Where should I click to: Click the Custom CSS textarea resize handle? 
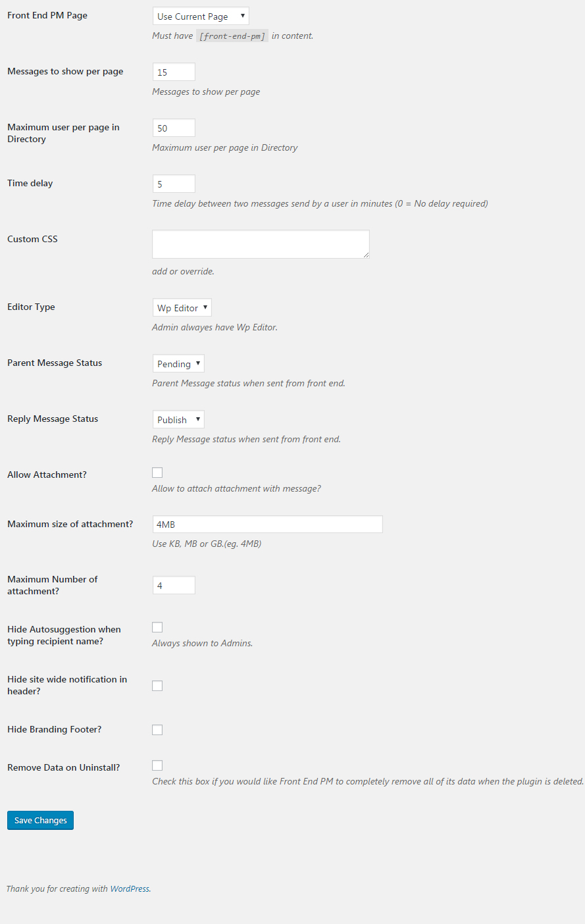pos(366,255)
